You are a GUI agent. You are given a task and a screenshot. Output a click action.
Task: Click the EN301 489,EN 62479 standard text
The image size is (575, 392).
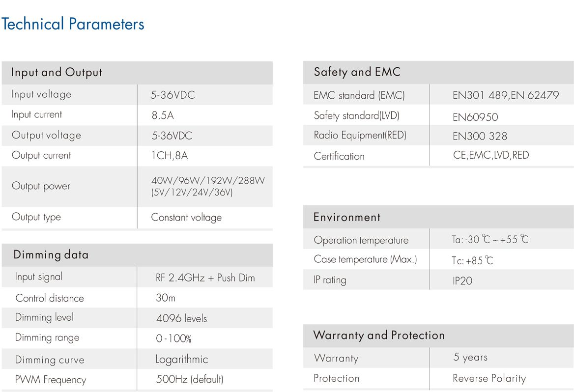click(x=506, y=95)
